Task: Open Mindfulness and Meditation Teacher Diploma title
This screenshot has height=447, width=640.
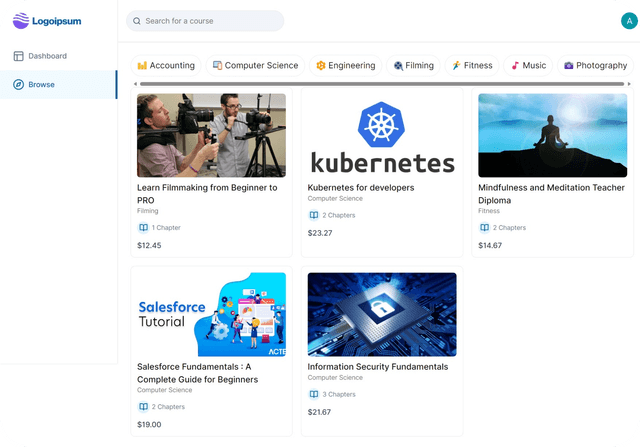Action: (x=551, y=194)
